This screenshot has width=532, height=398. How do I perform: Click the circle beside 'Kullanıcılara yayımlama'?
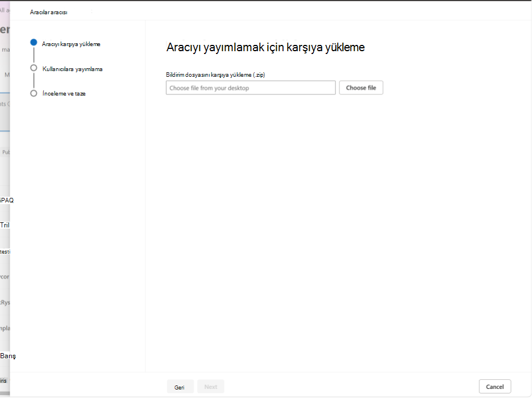34,68
